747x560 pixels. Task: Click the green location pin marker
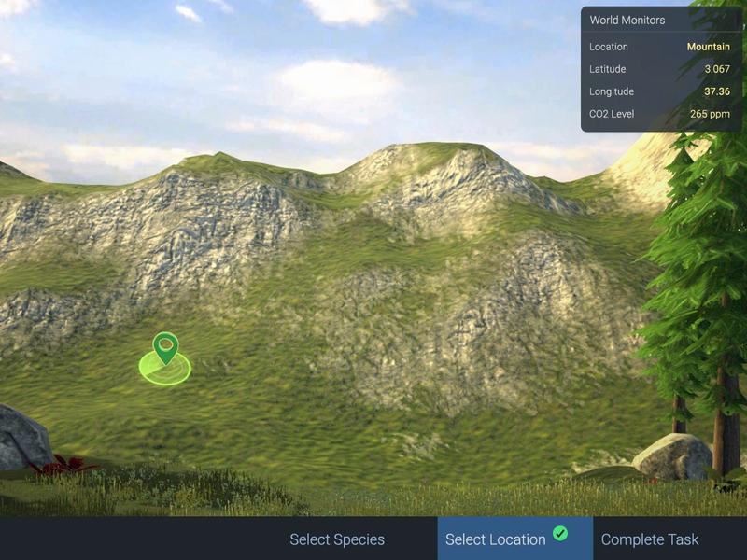165,346
